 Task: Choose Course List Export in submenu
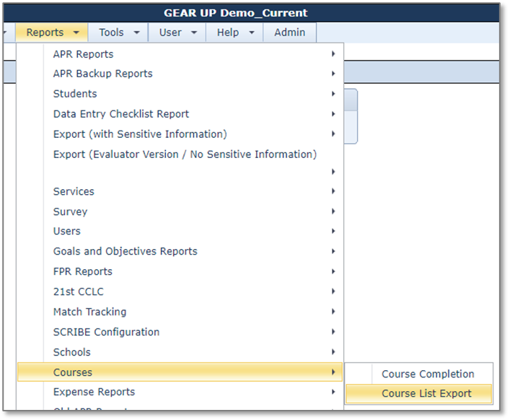click(x=419, y=393)
